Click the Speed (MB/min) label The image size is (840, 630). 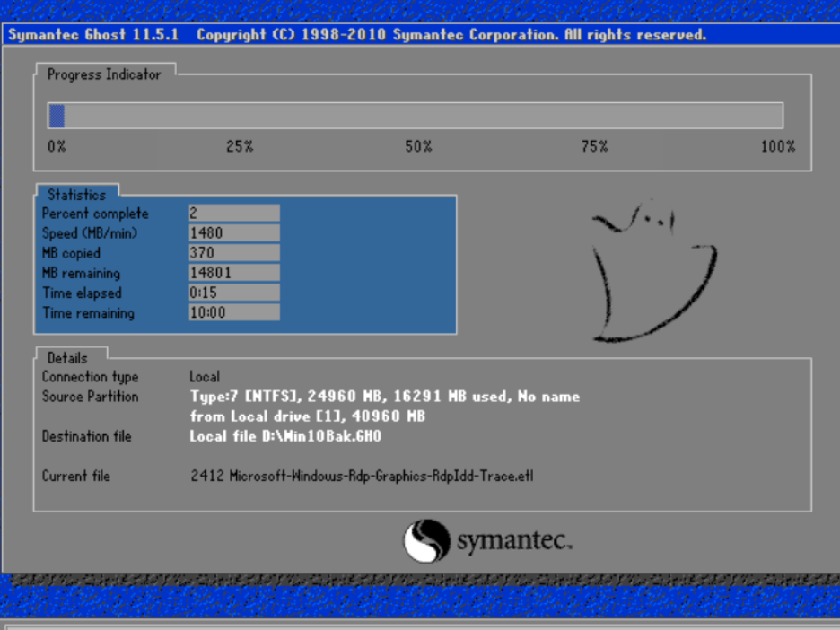[90, 233]
